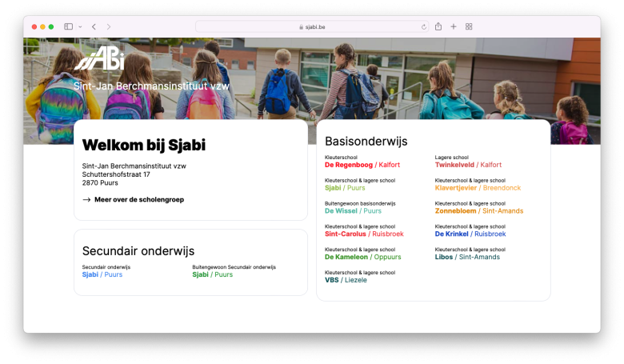Click the 2870 Puurs postal line
This screenshot has height=364, width=624.
[100, 183]
